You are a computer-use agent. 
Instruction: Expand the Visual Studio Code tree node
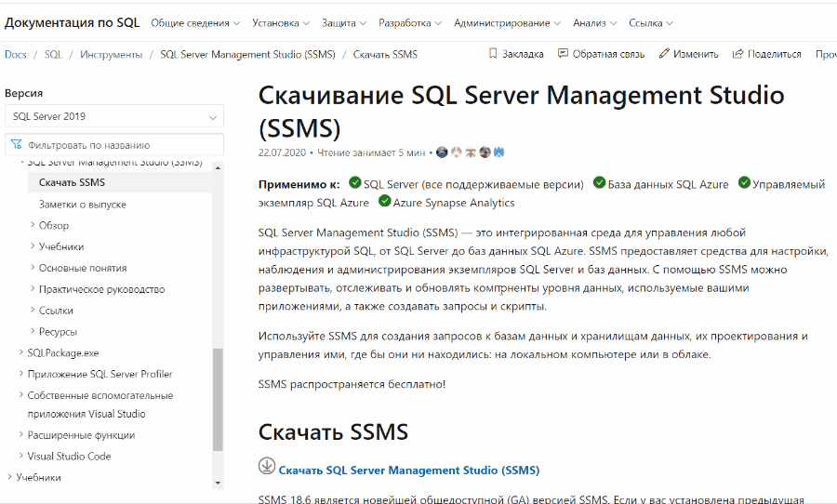click(x=21, y=457)
